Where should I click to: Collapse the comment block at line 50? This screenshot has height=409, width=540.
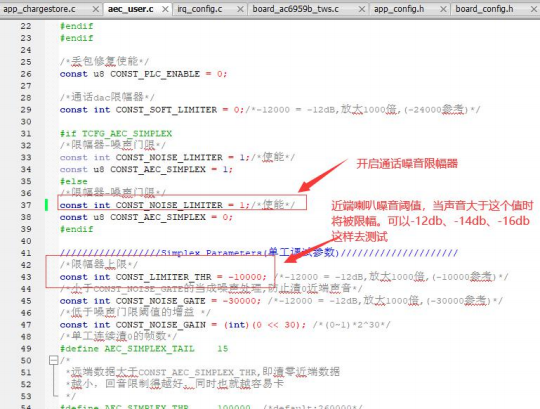(x=53, y=360)
